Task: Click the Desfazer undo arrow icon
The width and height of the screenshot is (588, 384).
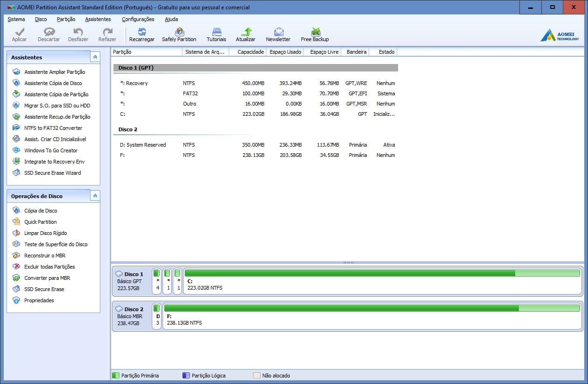Action: [78, 32]
